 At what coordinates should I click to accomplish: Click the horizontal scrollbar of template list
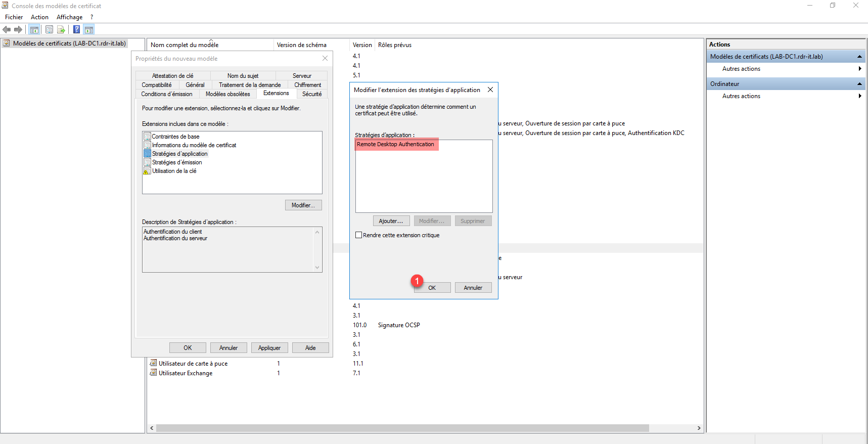pyautogui.click(x=402, y=428)
